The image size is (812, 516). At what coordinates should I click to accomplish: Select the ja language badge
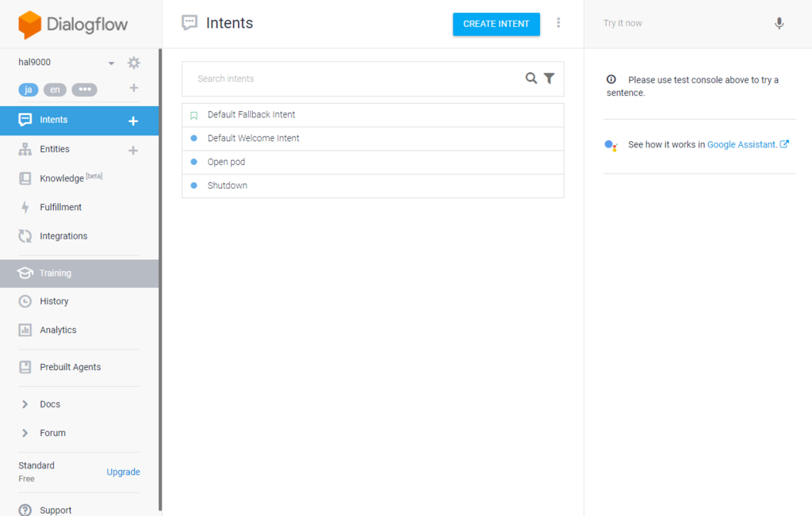tap(29, 90)
